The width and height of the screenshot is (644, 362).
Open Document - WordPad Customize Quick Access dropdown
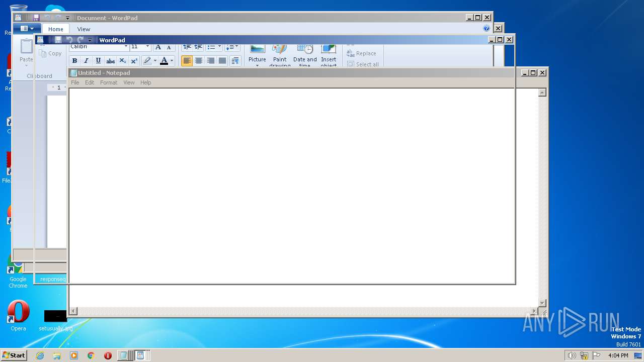coord(67,18)
